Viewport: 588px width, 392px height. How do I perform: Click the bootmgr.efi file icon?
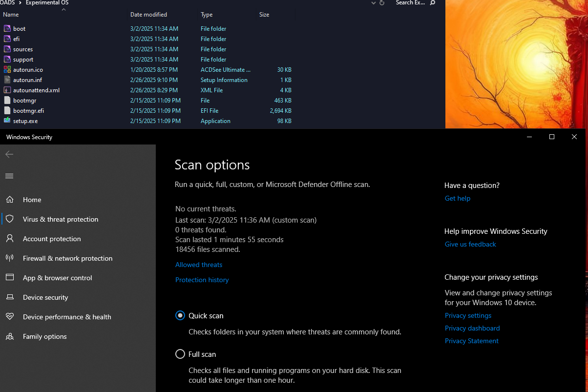pos(7,111)
